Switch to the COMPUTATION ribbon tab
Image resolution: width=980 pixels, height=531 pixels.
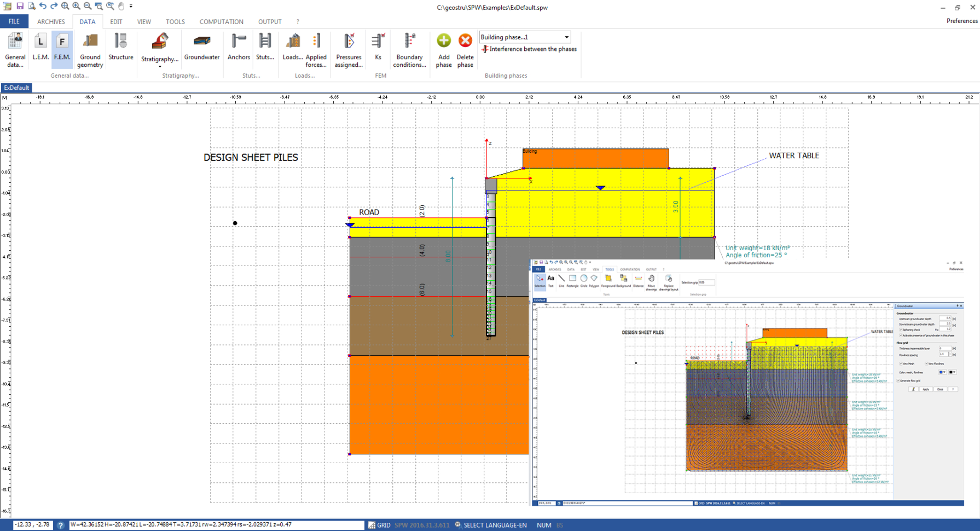221,22
